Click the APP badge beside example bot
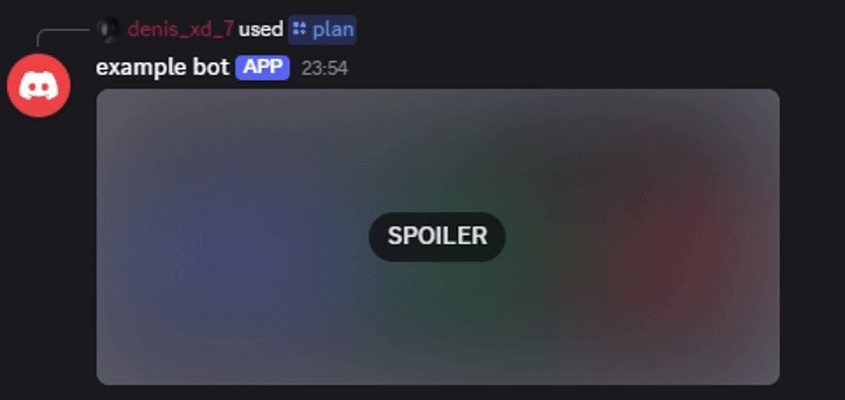The image size is (845, 400). click(x=262, y=68)
